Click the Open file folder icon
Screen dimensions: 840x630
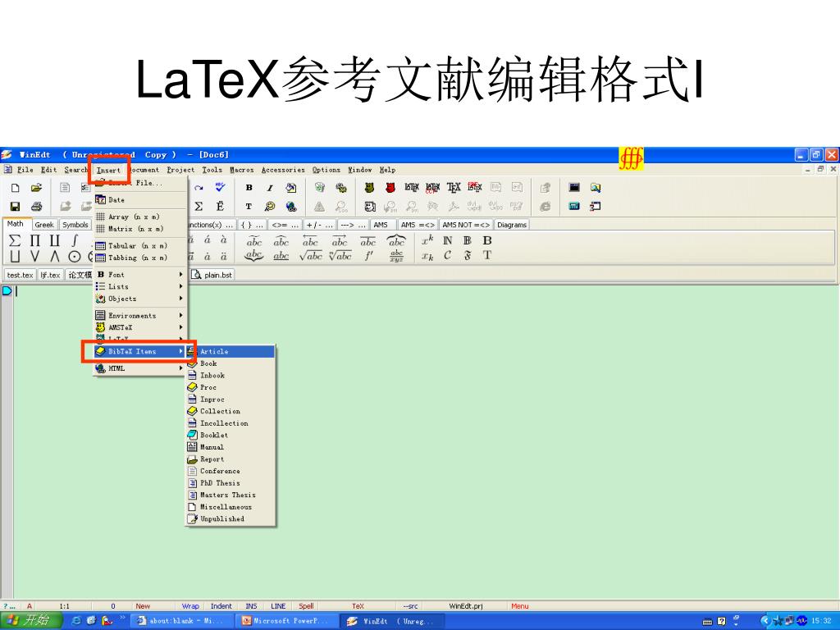(36, 188)
